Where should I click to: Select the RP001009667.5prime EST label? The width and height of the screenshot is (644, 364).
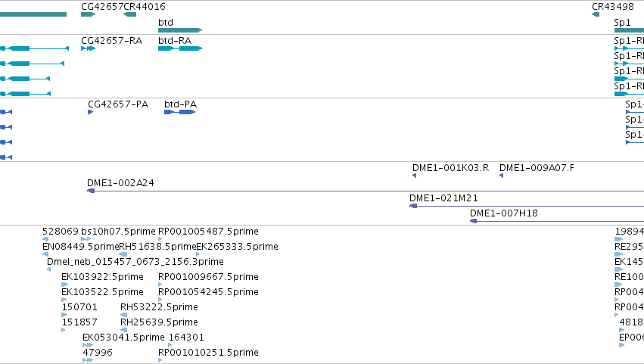tap(208, 277)
